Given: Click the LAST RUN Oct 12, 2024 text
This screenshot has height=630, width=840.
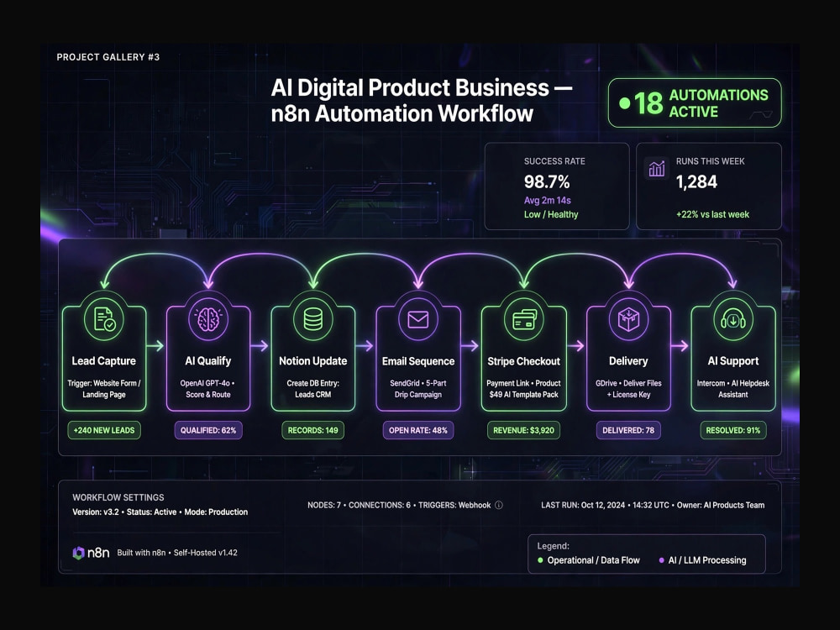Looking at the screenshot, I should (x=583, y=505).
